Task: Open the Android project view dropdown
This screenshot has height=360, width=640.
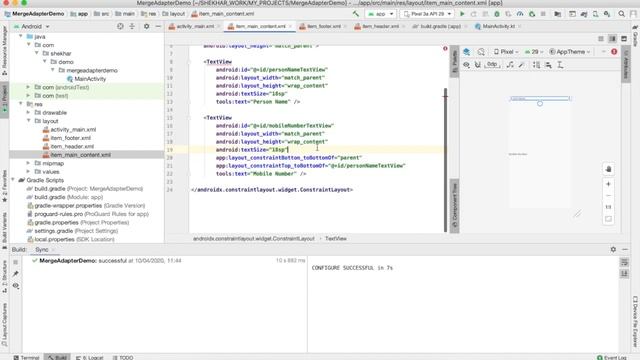Action: pyautogui.click(x=31, y=26)
